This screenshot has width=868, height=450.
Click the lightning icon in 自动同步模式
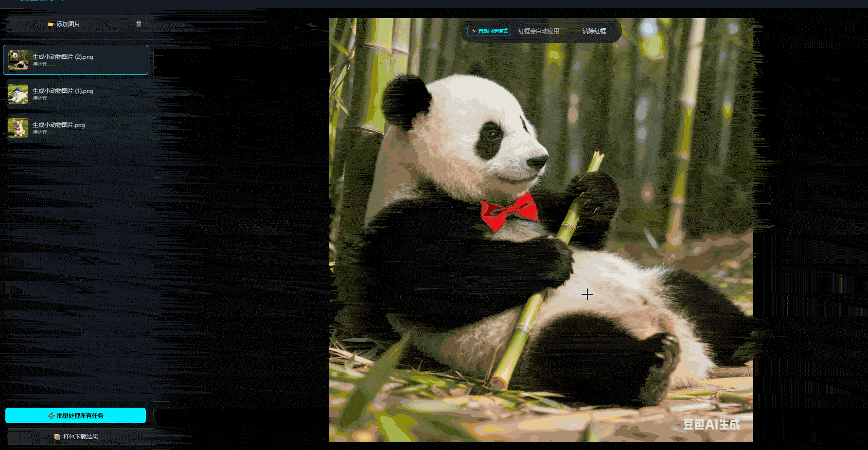474,31
